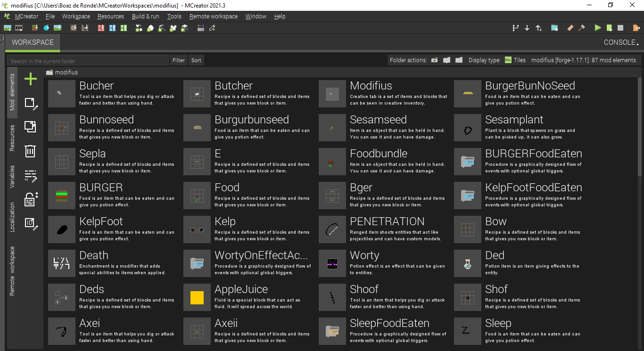The height and width of the screenshot is (351, 644).
Task: Open the Filter options for the element list
Action: tap(178, 60)
